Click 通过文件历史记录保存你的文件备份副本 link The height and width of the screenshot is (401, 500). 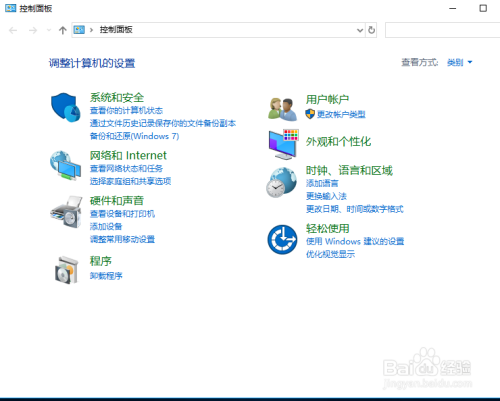pos(163,123)
